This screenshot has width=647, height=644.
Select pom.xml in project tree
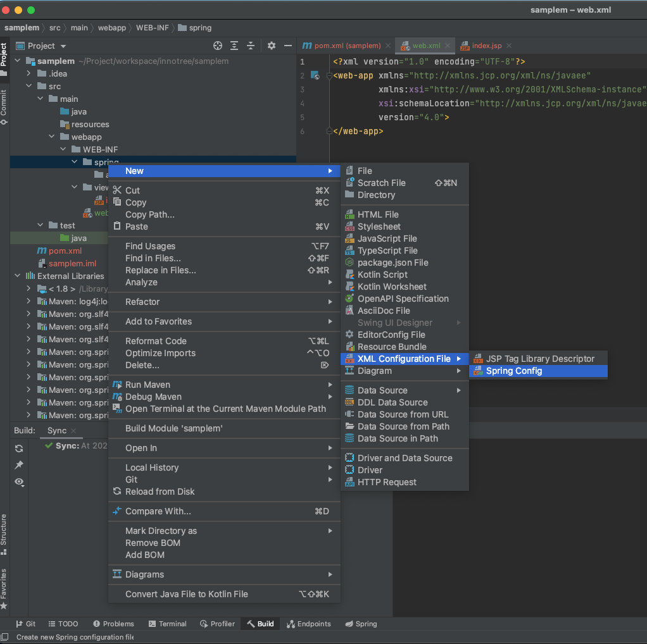(x=65, y=251)
